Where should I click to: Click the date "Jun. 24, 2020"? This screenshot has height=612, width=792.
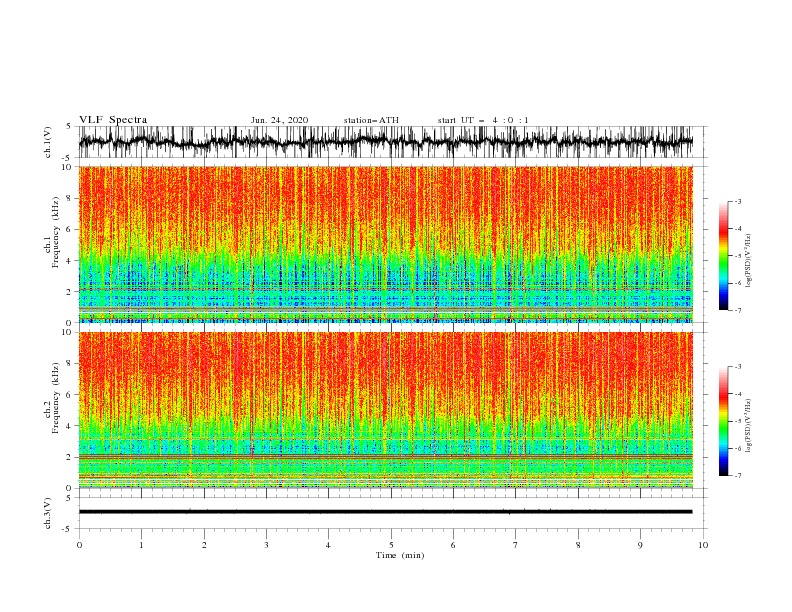(279, 120)
